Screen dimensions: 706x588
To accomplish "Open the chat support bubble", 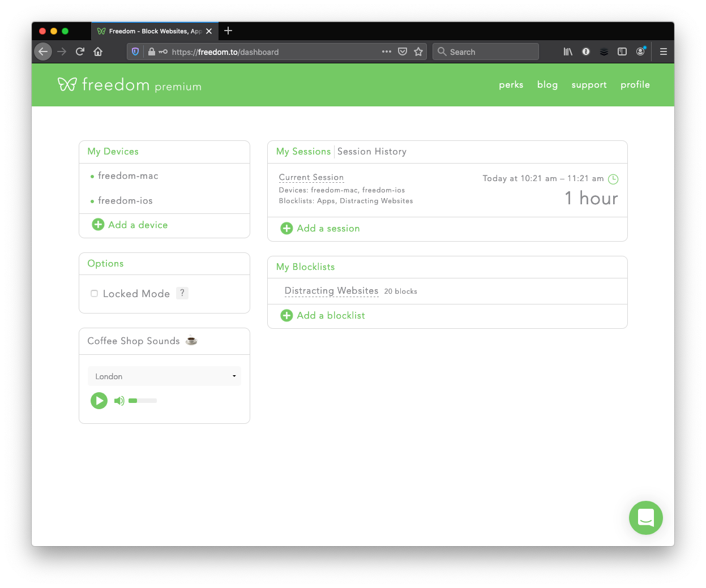I will pos(646,518).
